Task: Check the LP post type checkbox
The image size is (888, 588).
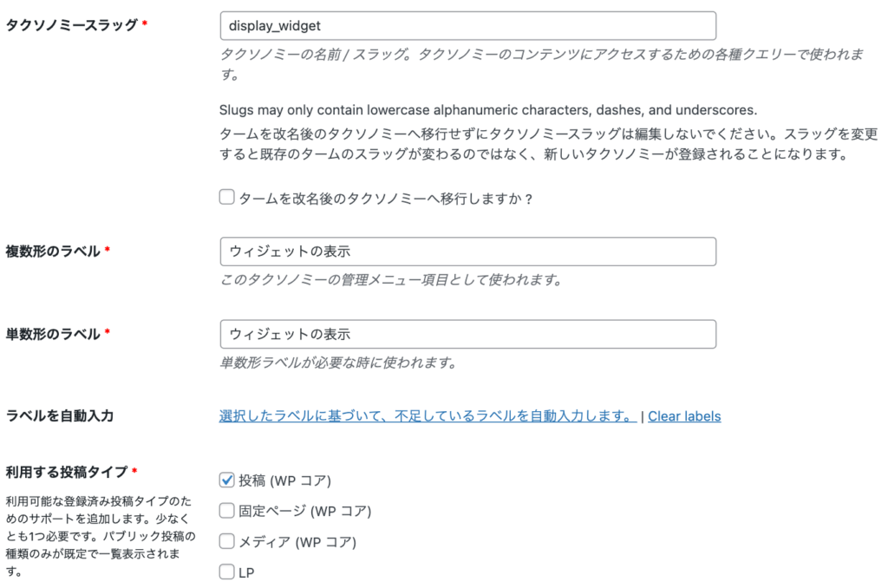Action: [x=226, y=571]
